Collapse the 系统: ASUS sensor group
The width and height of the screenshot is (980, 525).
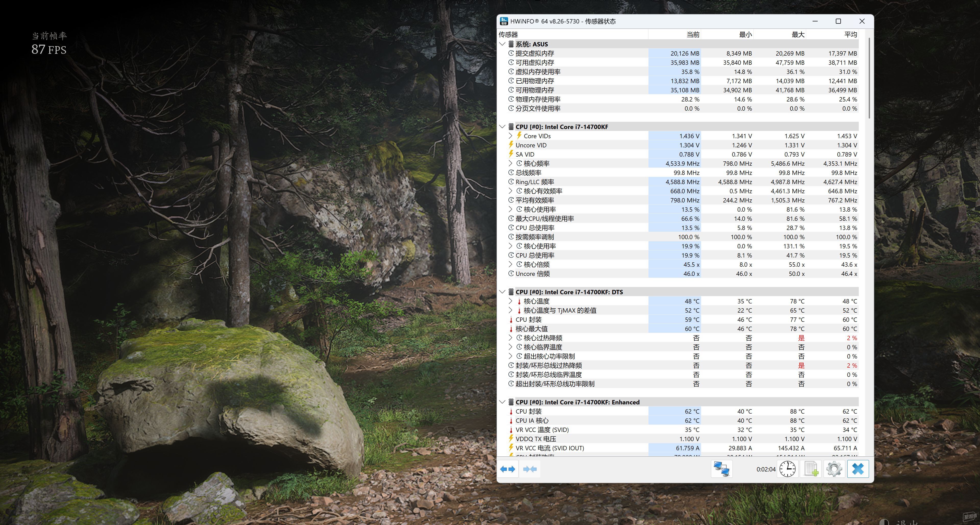point(502,44)
